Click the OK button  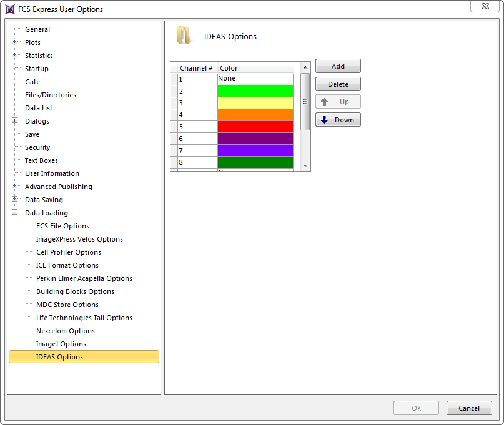click(416, 408)
